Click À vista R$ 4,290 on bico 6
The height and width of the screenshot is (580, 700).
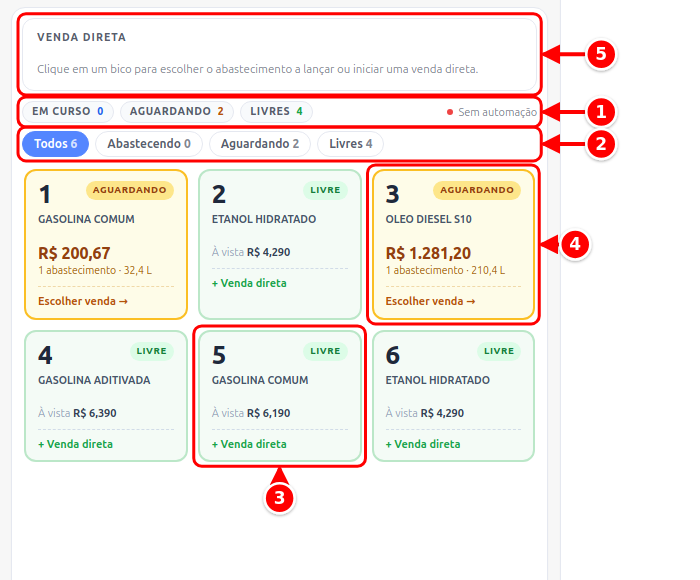pyautogui.click(x=425, y=413)
